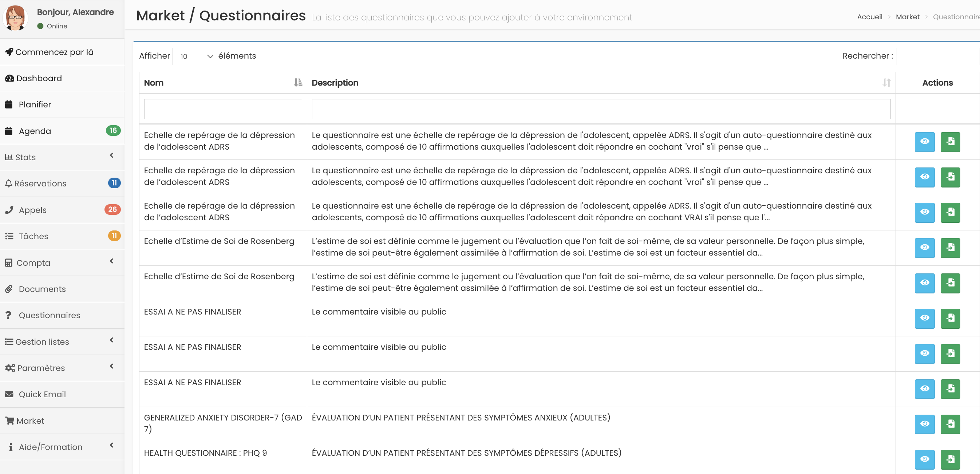Click the shopping cart icon for Market
Viewport: 980px width, 474px height.
coord(9,421)
